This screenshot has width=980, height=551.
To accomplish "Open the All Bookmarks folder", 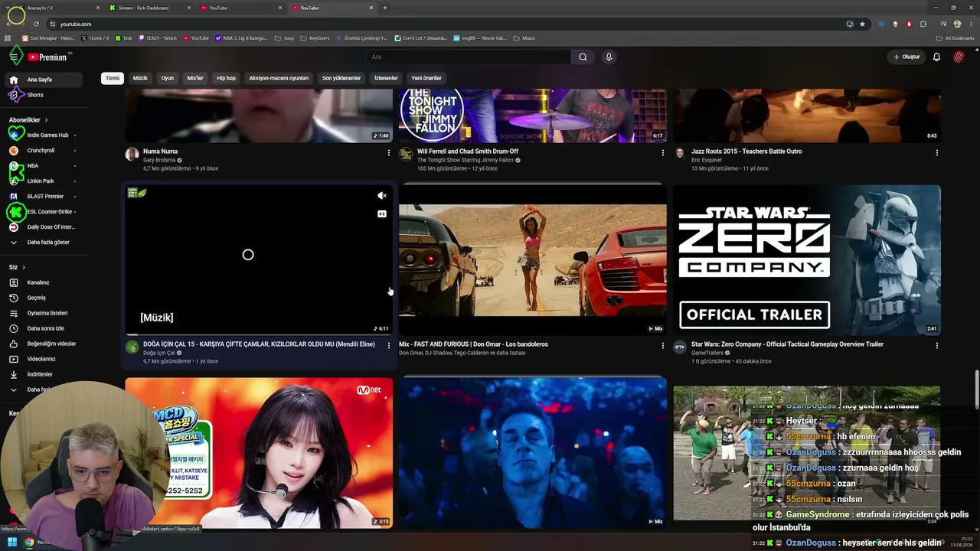I will click(956, 38).
